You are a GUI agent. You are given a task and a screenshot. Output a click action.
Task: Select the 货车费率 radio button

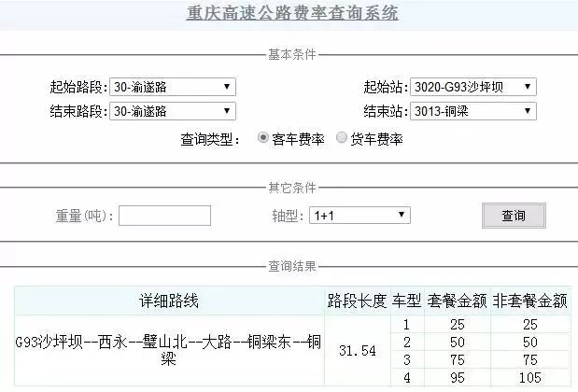coord(342,138)
